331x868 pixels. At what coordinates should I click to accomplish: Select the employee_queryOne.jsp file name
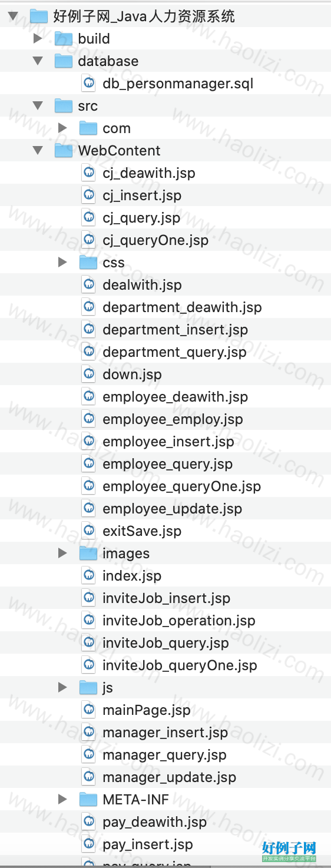point(182,487)
